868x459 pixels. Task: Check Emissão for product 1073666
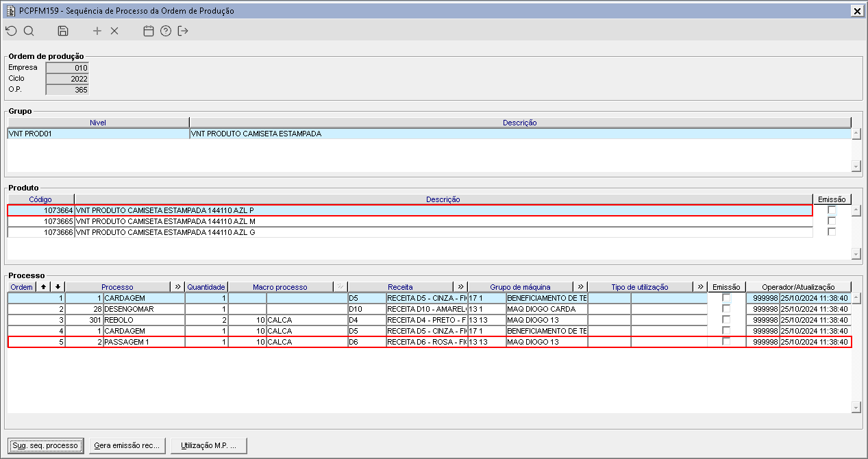click(x=832, y=232)
